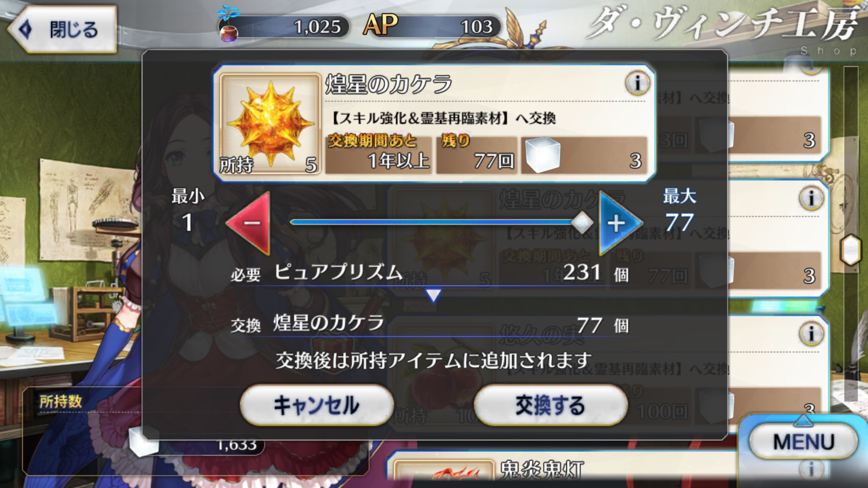Tap the blue plus arrow to increase quantity
Screen dimensions: 868x488
[x=619, y=223]
